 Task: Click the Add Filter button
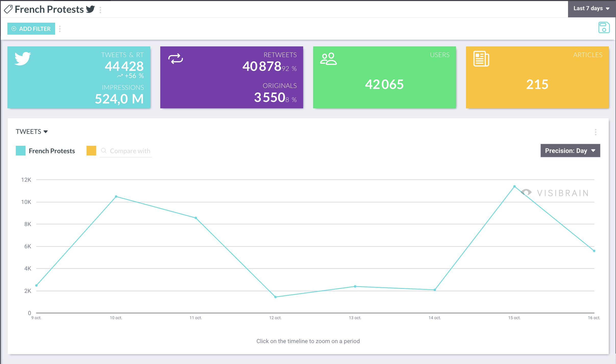[x=31, y=29]
